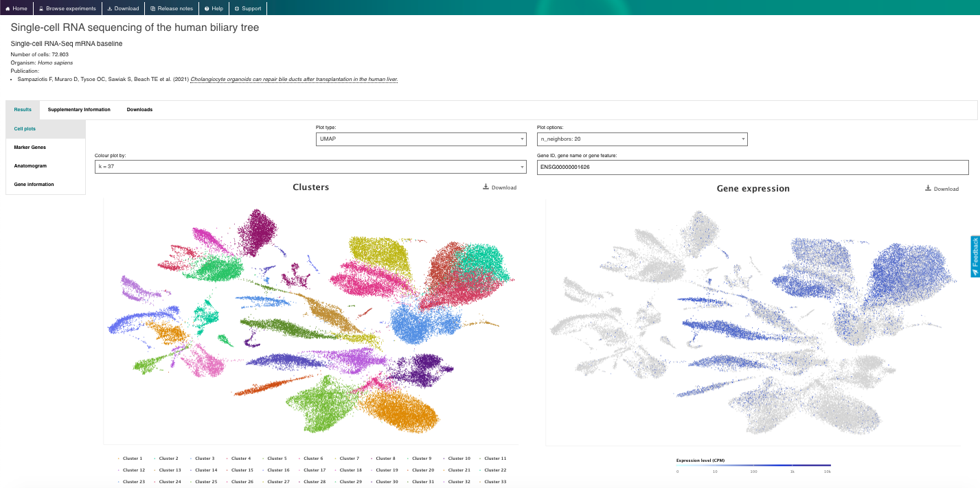
Task: Download the Clusters plot
Action: coord(499,187)
